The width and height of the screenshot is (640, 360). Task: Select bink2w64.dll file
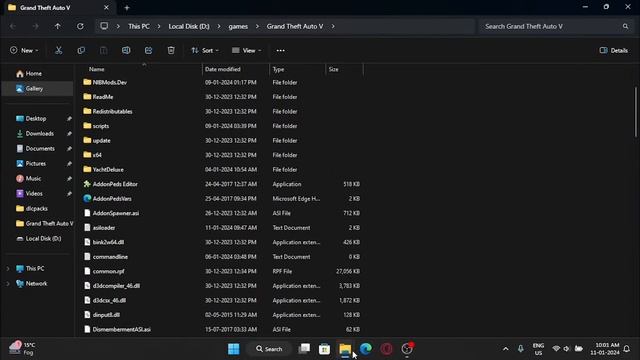(x=108, y=242)
